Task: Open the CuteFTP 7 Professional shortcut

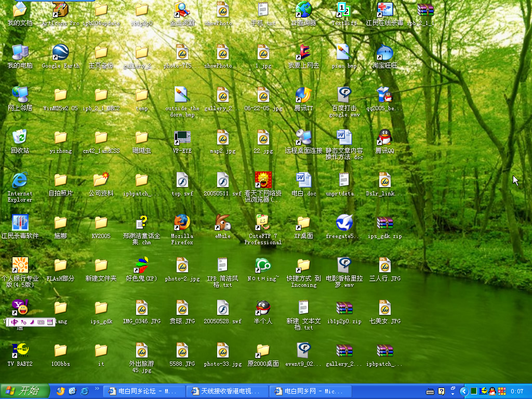Action: pos(263,222)
